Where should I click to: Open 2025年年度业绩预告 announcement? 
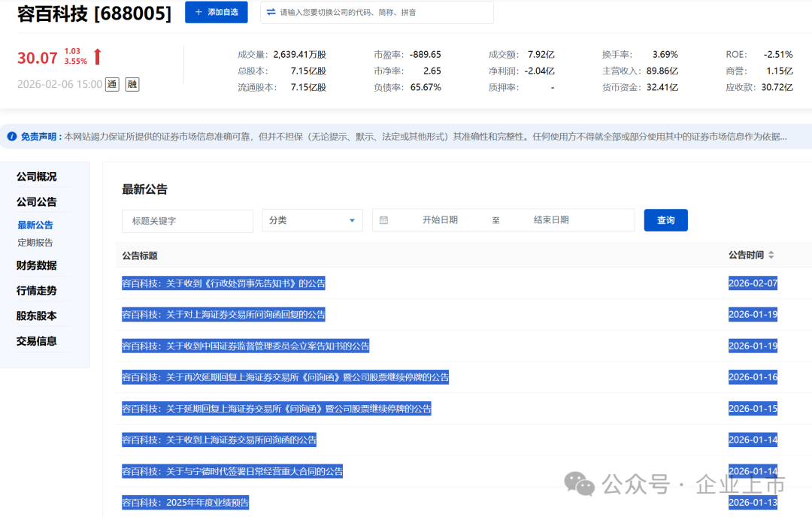pos(186,503)
